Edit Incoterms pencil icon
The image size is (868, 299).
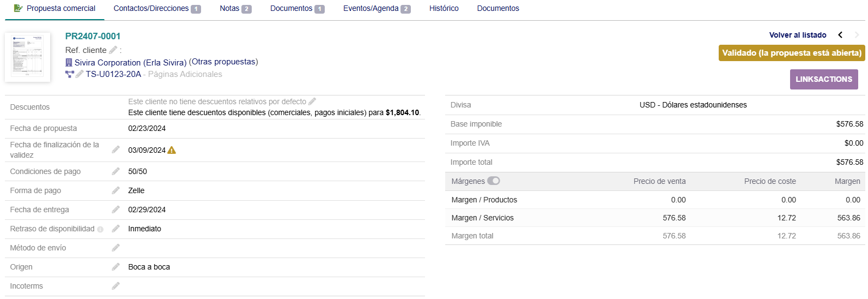pyautogui.click(x=116, y=286)
